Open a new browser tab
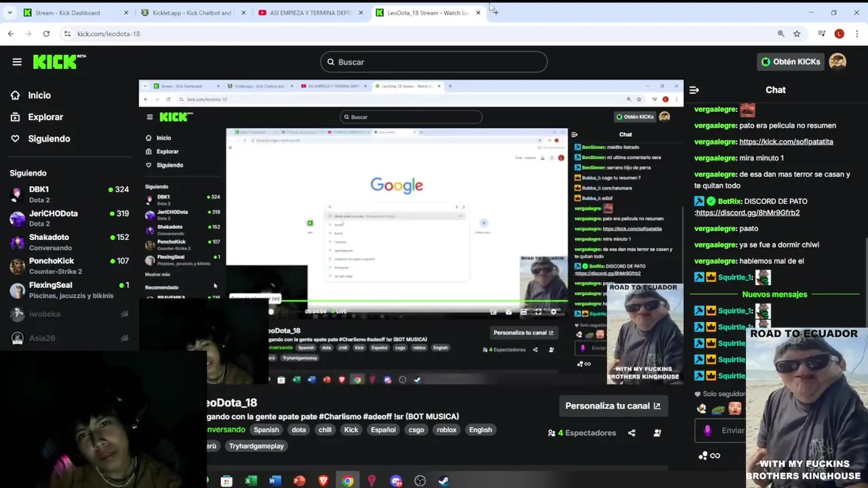The width and height of the screenshot is (868, 488). [495, 13]
